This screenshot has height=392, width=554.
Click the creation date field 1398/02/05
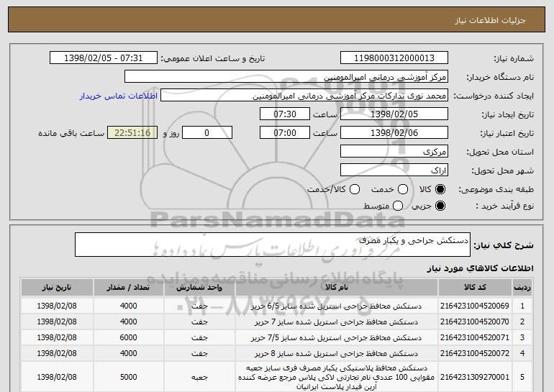[394, 114]
